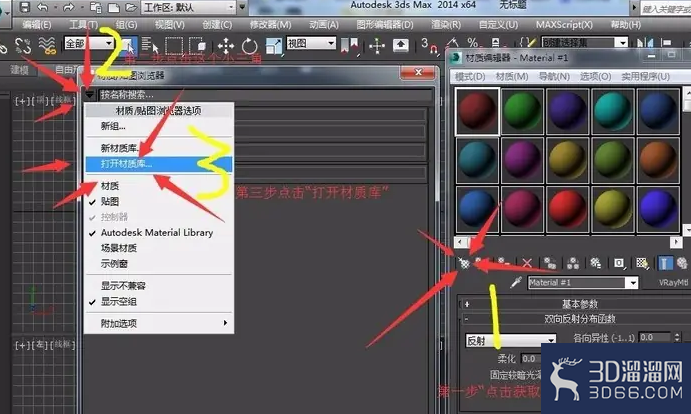Open the 附加选项 submenu
691x414 pixels.
159,323
